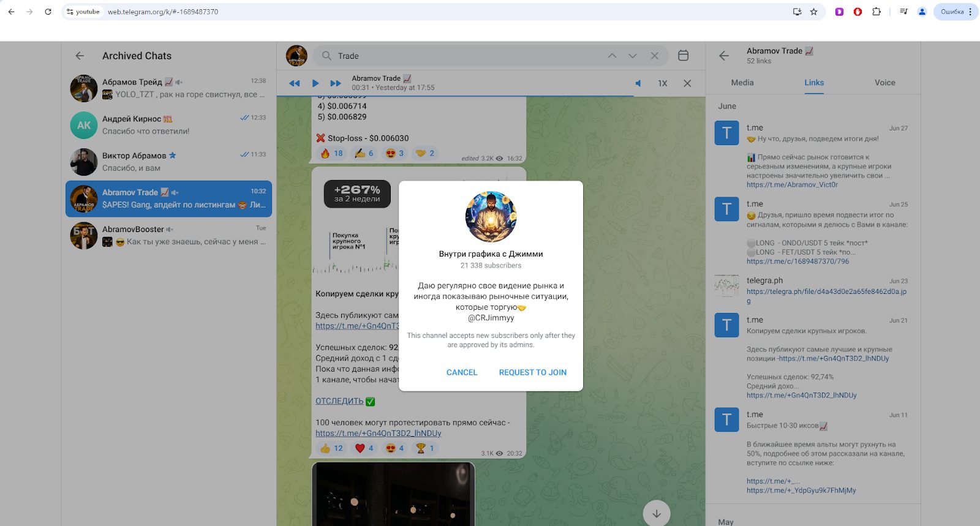Click install app icon in address bar
This screenshot has height=526, width=980.
[x=797, y=12]
